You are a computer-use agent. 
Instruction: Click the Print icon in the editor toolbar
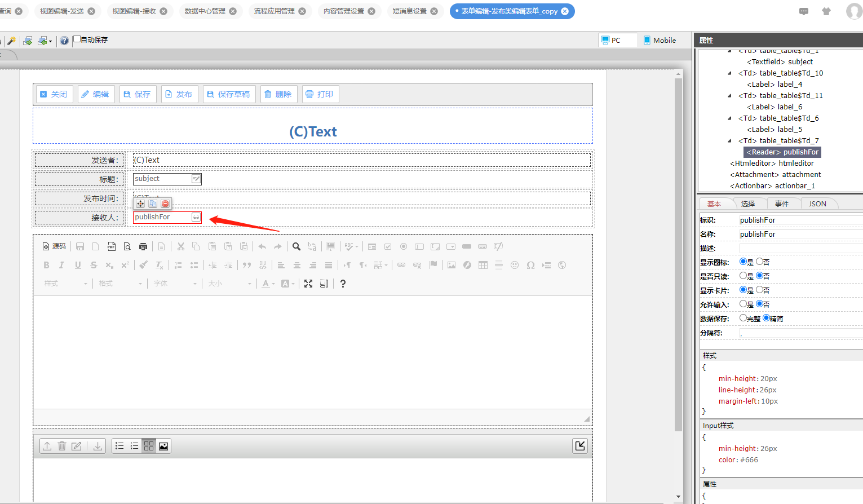click(143, 246)
